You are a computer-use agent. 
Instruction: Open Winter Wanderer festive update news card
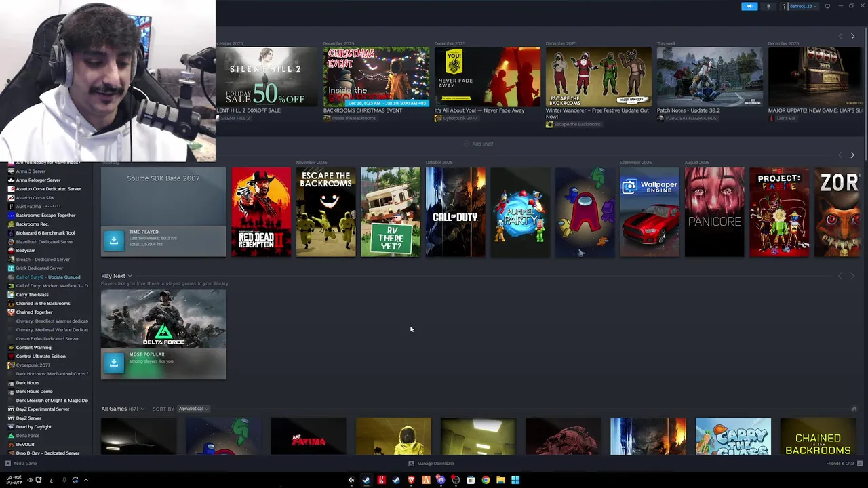599,77
